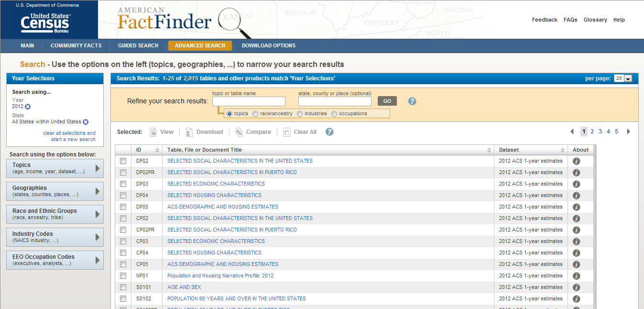Select the race/ancestry radio button
Screen dimensions: 644x309
(255, 114)
